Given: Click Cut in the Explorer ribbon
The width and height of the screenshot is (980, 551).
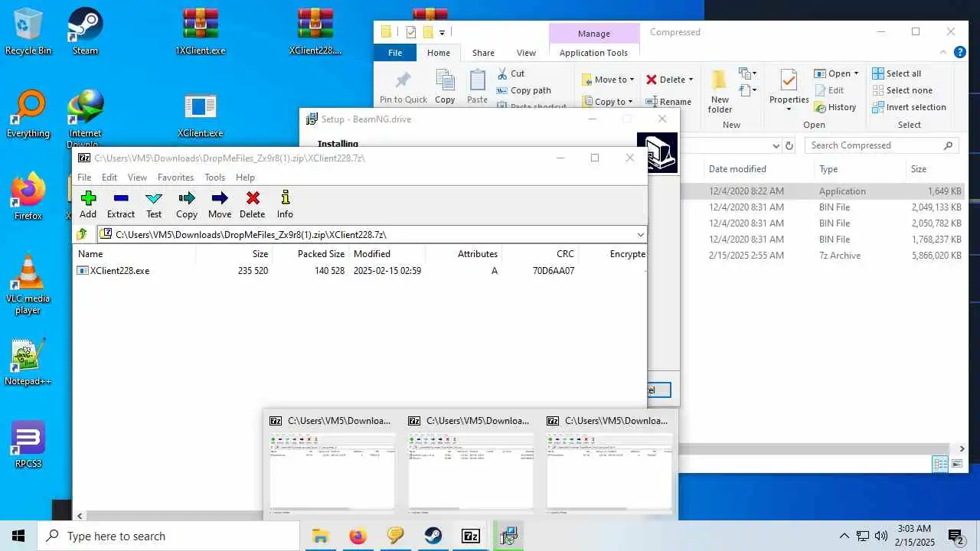Looking at the screenshot, I should point(511,73).
